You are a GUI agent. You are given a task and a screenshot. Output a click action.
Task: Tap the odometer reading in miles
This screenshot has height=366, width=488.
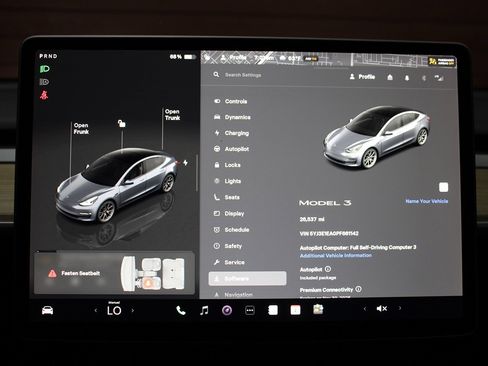(x=312, y=219)
